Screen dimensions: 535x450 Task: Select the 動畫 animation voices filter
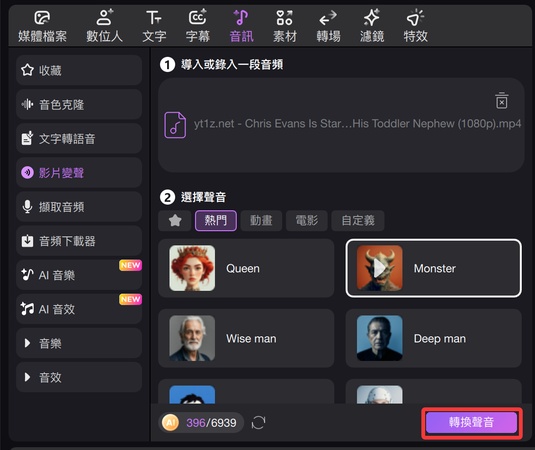[x=261, y=221]
